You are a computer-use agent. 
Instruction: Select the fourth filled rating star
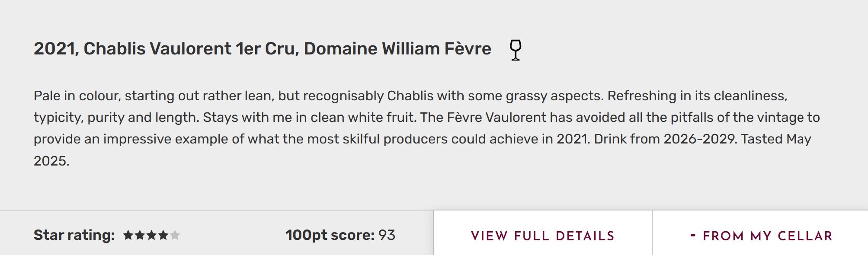[163, 235]
